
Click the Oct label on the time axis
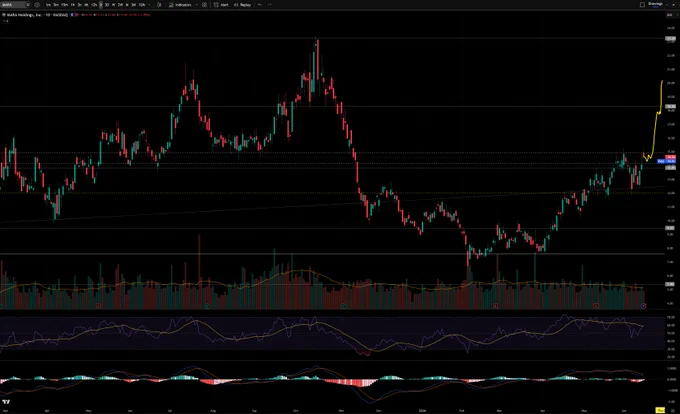coord(296,411)
